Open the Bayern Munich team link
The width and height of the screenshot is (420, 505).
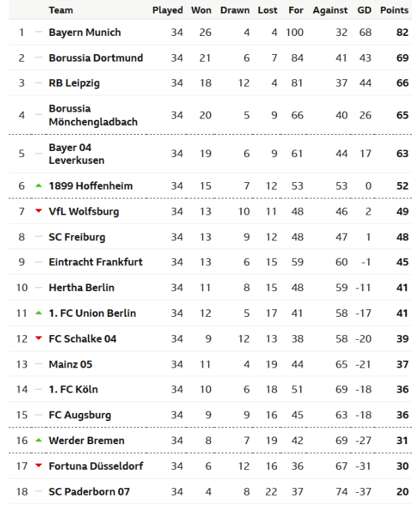click(85, 32)
